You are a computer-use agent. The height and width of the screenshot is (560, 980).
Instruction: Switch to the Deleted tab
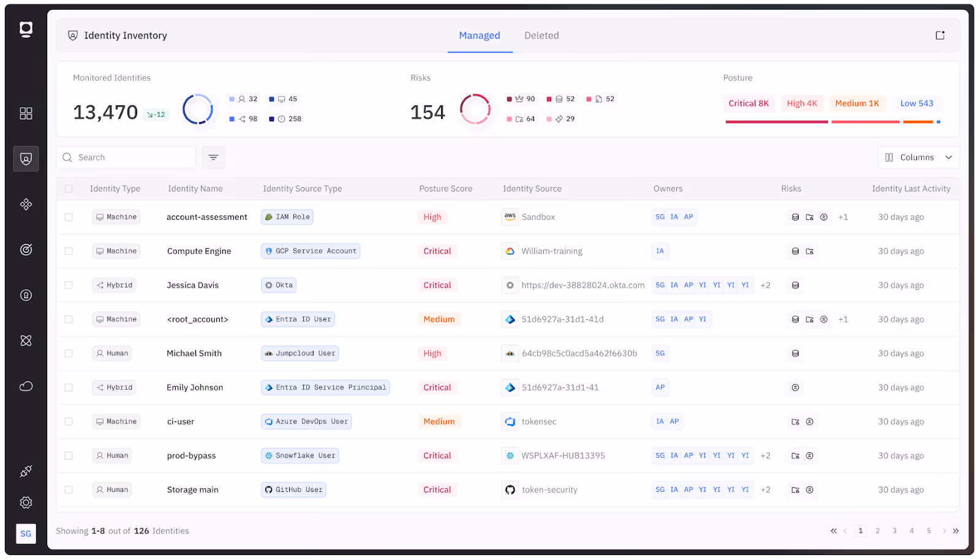coord(541,35)
